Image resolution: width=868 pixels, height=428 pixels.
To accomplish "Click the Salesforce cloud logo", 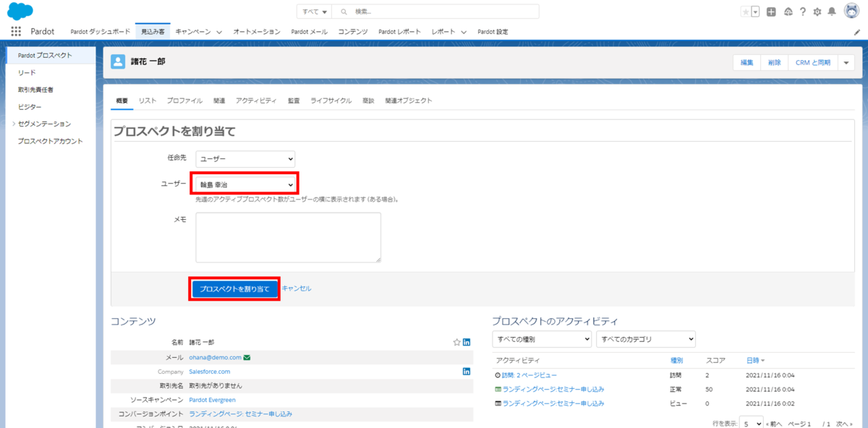I will click(20, 11).
